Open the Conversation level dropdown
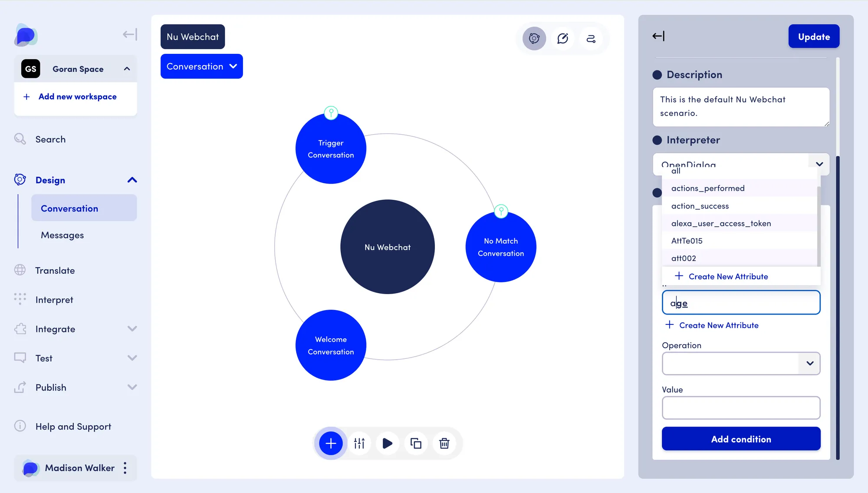The image size is (868, 493). pos(202,66)
